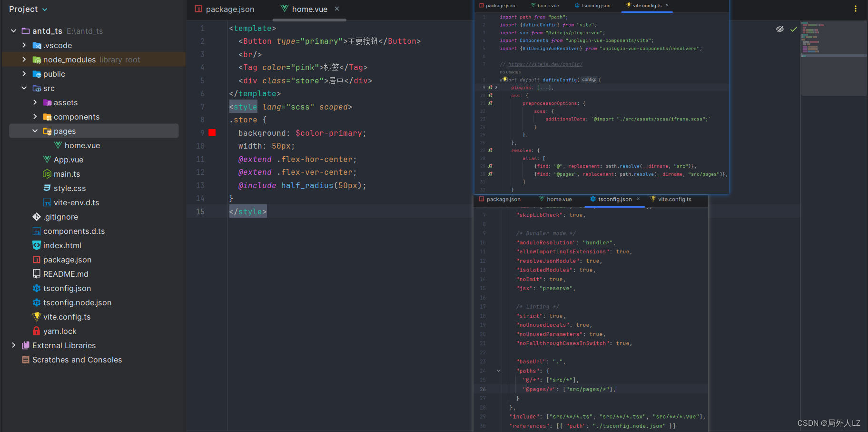The height and width of the screenshot is (432, 868).
Task: Click the index.html shield icon
Action: pyautogui.click(x=37, y=245)
